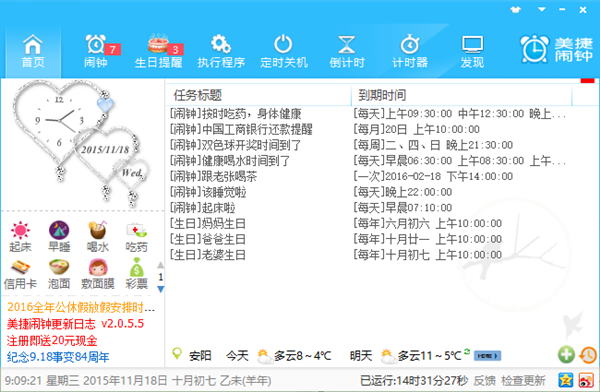Image resolution: width=600 pixels, height=392 pixels.
Task: Open the 首页 home tab
Action: 33,51
